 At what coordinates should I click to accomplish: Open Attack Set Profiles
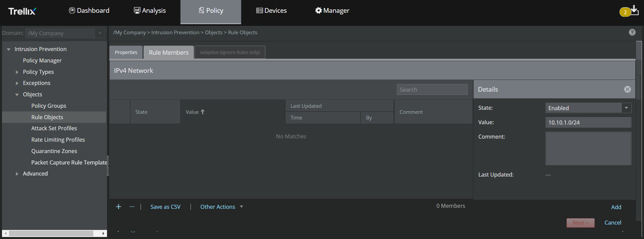(x=54, y=128)
